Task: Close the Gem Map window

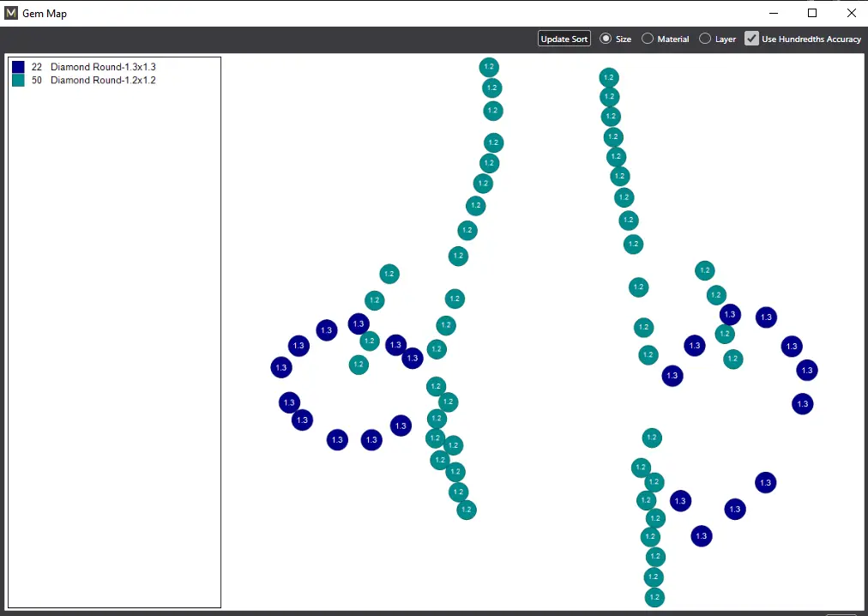Action: pyautogui.click(x=851, y=13)
